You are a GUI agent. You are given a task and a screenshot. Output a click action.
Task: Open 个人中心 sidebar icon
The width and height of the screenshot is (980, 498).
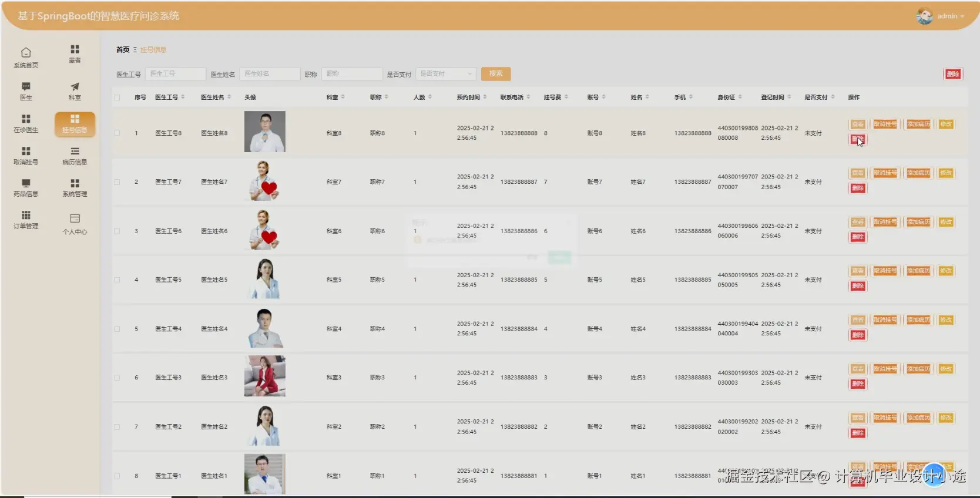[75, 218]
